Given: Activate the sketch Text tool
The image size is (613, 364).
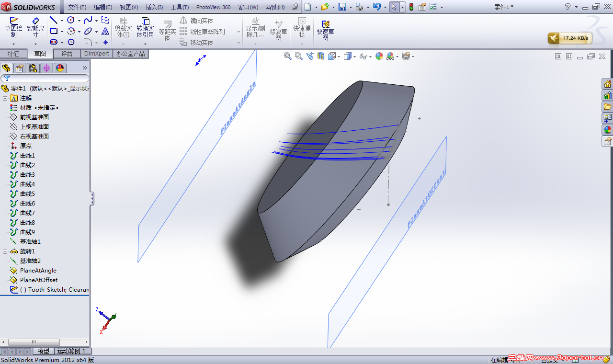Looking at the screenshot, I should (x=105, y=31).
